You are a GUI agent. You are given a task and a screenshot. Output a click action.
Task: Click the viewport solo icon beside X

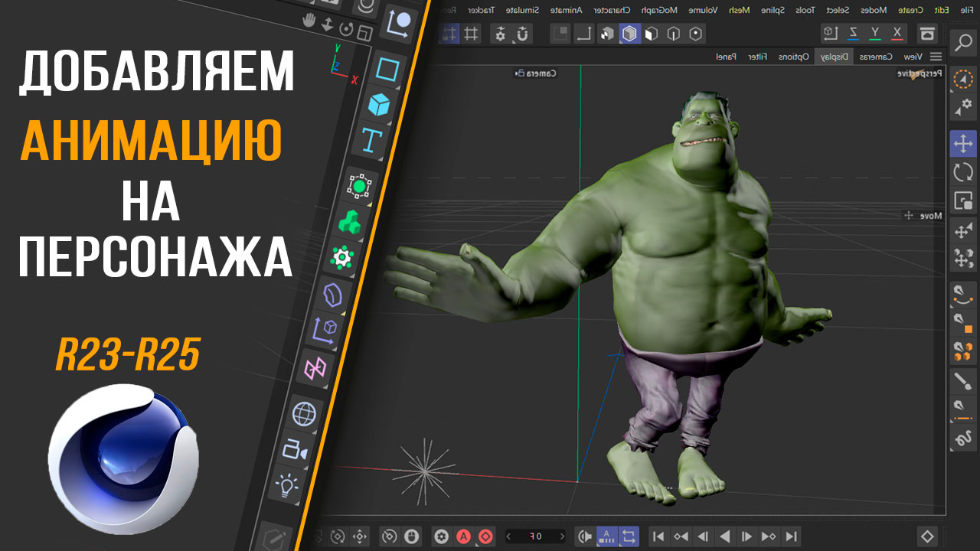927,34
